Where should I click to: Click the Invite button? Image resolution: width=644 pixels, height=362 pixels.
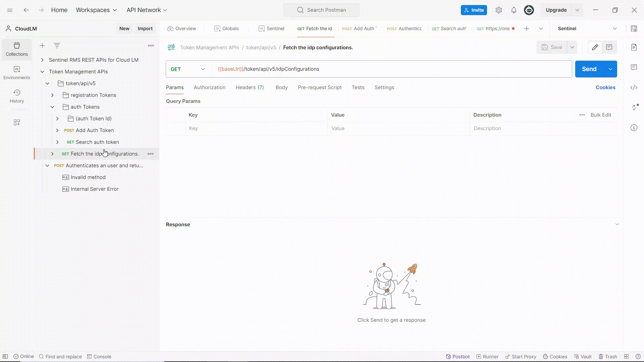click(x=474, y=10)
